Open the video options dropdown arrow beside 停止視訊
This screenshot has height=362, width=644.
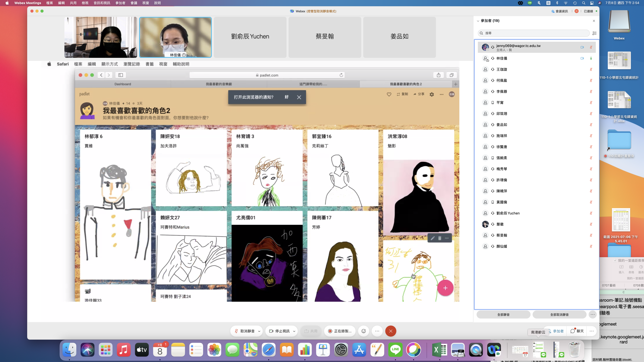pos(294,331)
